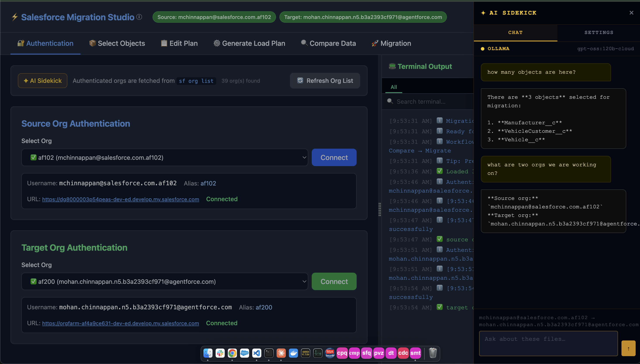Click the Connected status under Target Org
The width and height of the screenshot is (640, 364).
pos(222,323)
